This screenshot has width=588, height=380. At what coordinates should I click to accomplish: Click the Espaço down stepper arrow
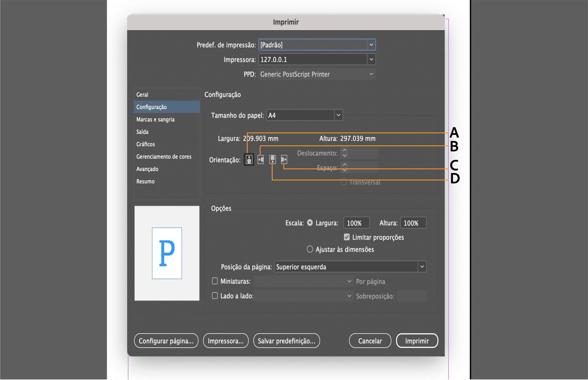[x=344, y=169]
